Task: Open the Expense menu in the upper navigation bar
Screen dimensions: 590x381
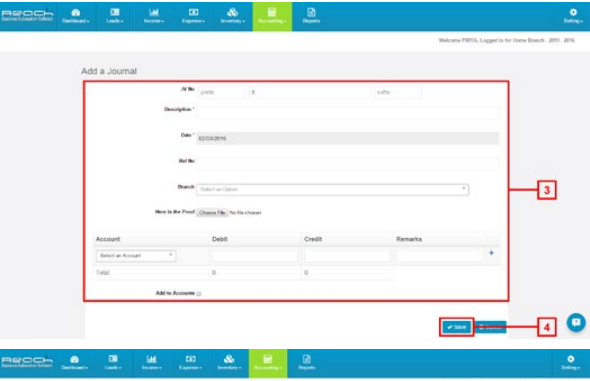Action: (193, 17)
